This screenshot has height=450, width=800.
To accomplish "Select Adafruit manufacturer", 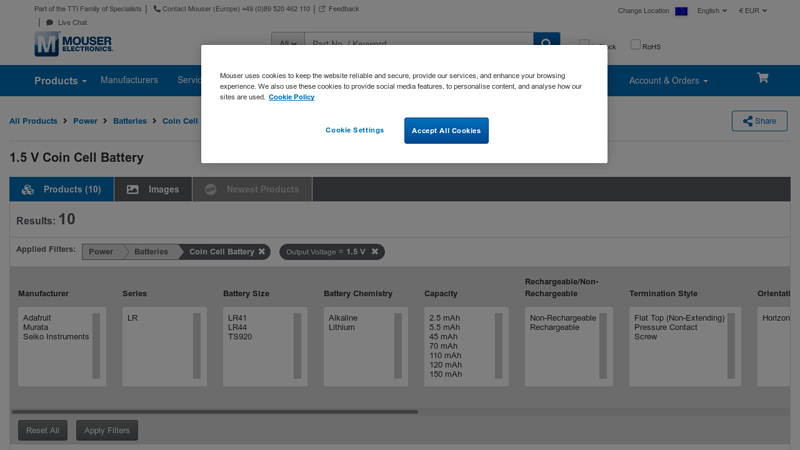I will [37, 318].
